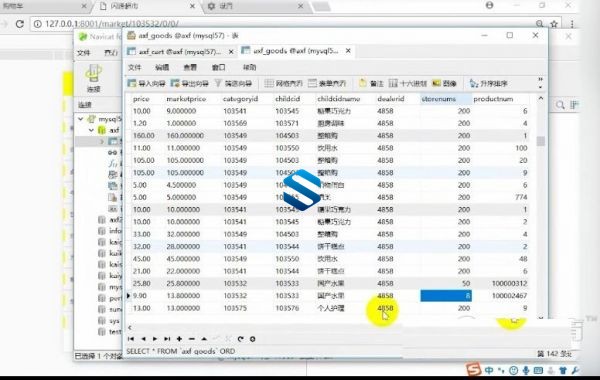Screen dimensions: 600x380
Task: Click the delete record minus icon
Action: tap(192, 339)
